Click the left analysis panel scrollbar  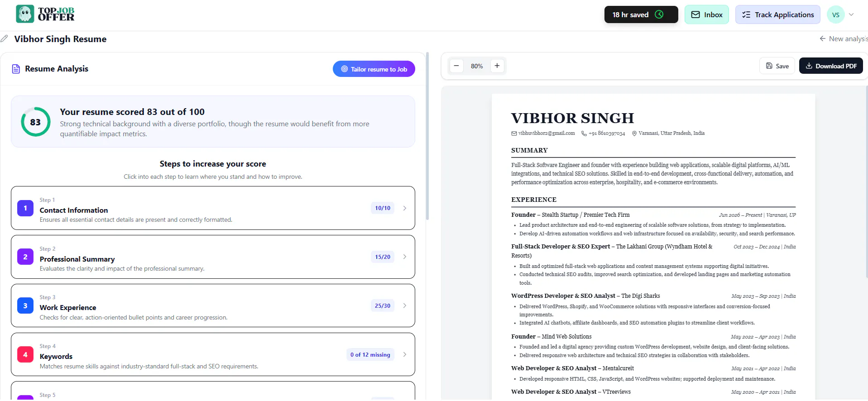click(x=427, y=136)
